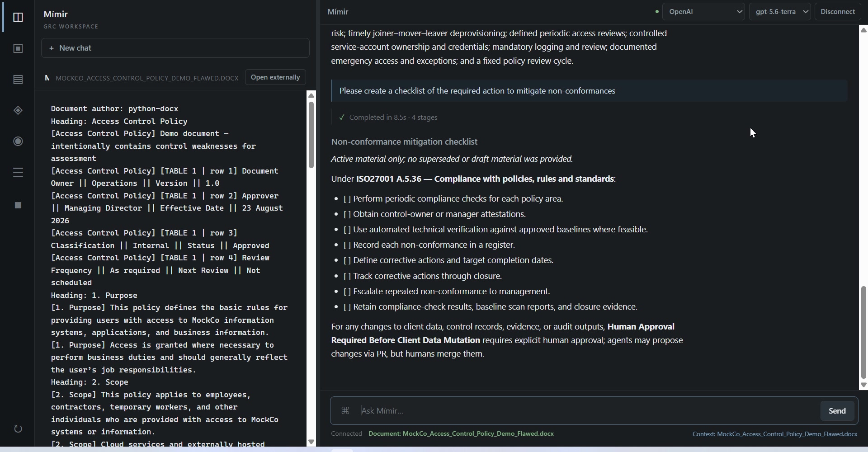
Task: Open the stacked-rows table sidebar icon
Action: (18, 80)
